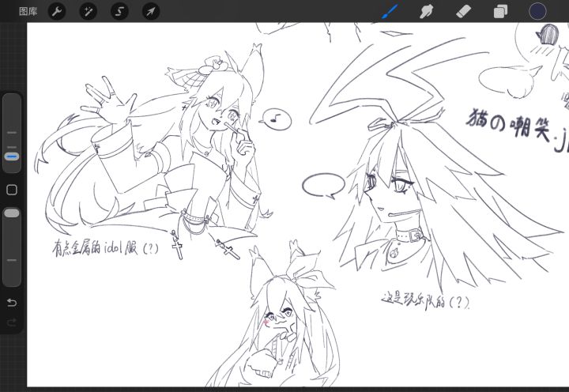Click the music note speech bubble sketch
Image resolution: width=569 pixels, height=392 pixels.
coord(277,119)
